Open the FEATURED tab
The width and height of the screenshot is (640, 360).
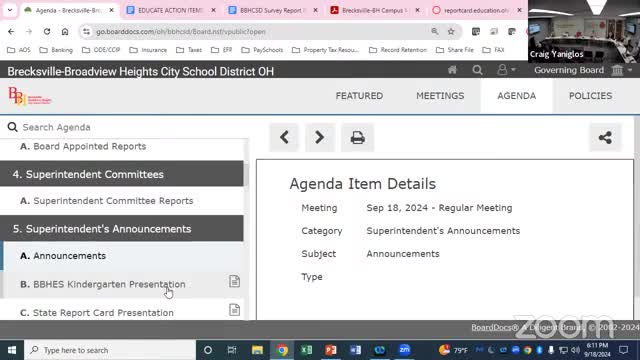(359, 96)
